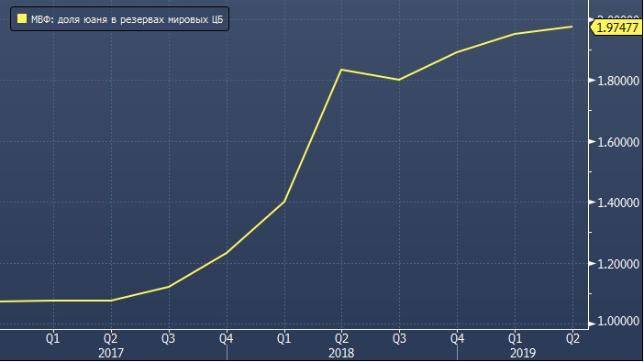The height and width of the screenshot is (362, 644).
Task: Click the Q3 2018 axis marker
Action: point(399,338)
